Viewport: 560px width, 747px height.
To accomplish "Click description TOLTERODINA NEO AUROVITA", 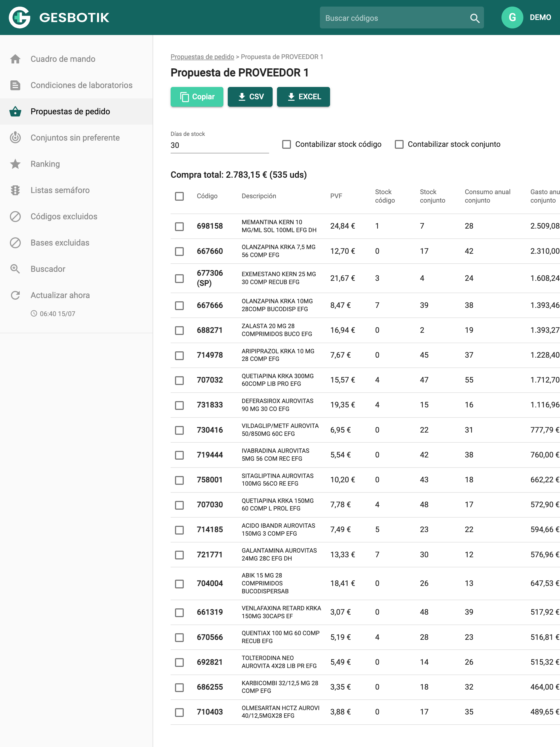I will 279,662.
